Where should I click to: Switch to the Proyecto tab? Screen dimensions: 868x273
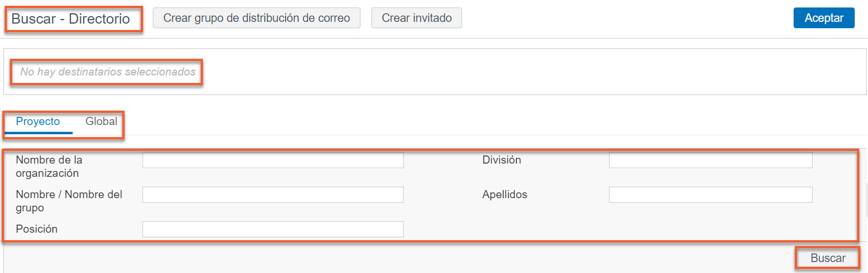[38, 122]
